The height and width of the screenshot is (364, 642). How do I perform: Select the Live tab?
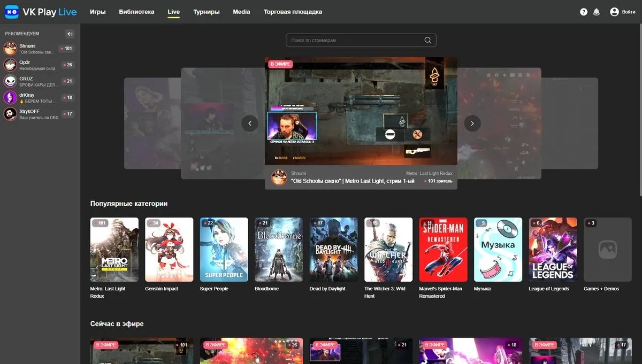173,12
